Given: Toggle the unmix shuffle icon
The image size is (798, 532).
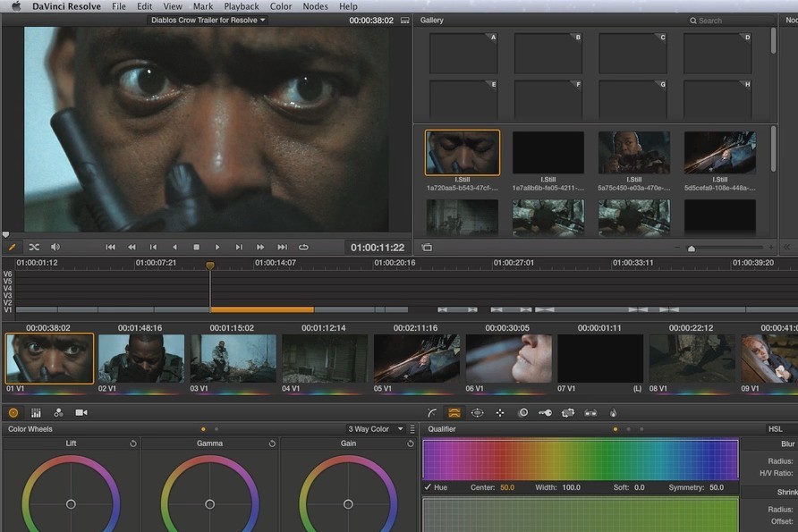Looking at the screenshot, I should pyautogui.click(x=34, y=247).
